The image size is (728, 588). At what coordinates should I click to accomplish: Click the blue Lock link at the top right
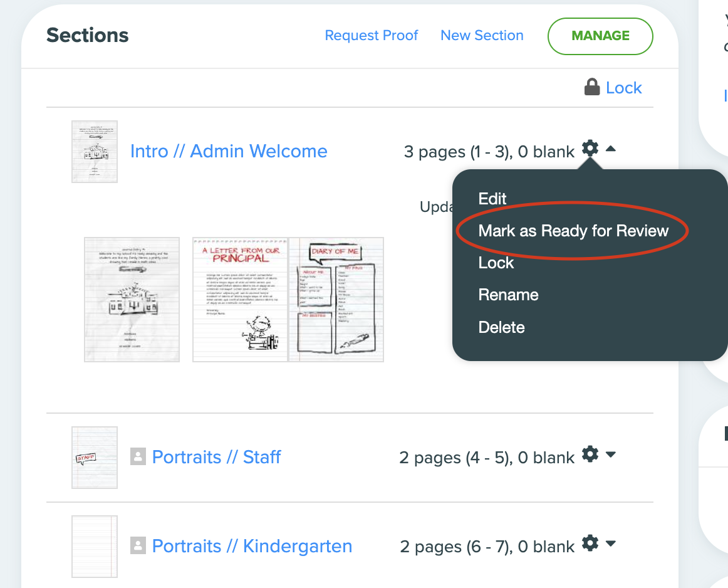623,88
